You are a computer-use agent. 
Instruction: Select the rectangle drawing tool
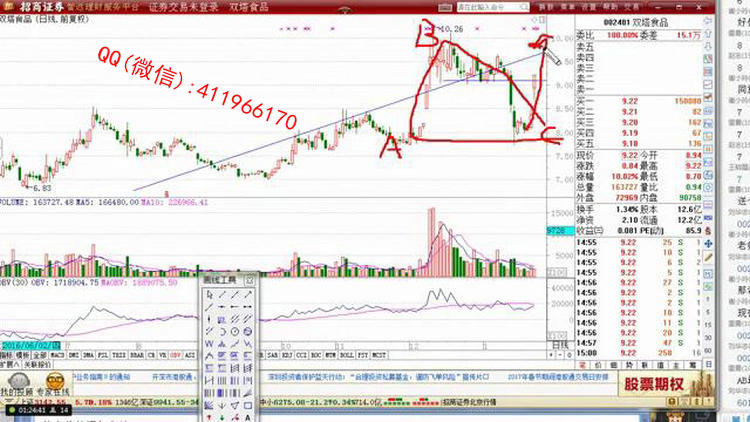(x=247, y=405)
